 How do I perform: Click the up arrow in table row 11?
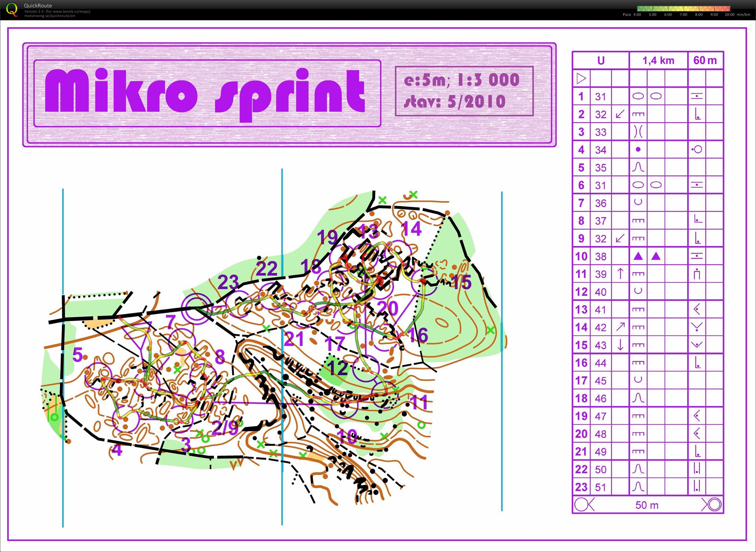[620, 274]
